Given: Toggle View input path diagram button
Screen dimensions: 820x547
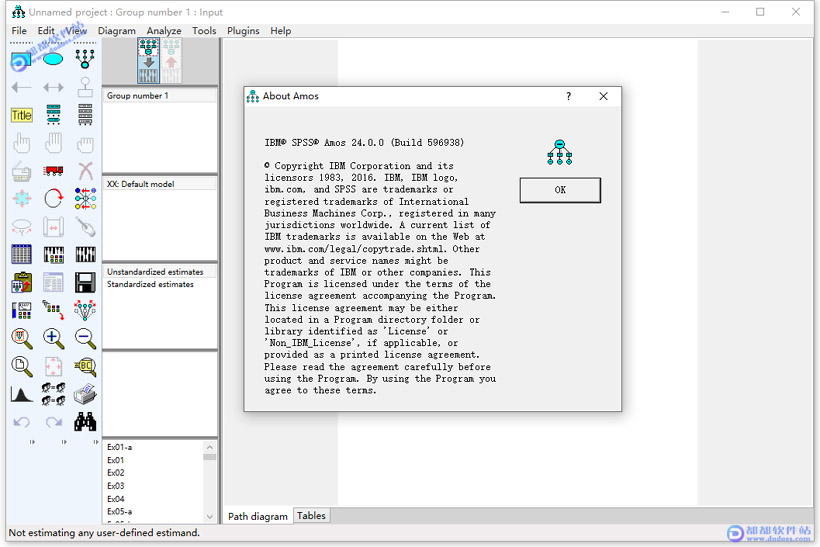Looking at the screenshot, I should [x=149, y=61].
